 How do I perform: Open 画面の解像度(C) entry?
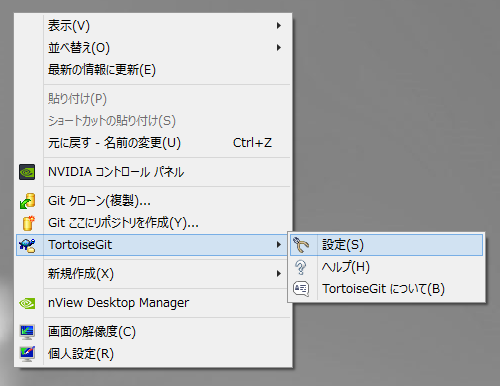153,332
